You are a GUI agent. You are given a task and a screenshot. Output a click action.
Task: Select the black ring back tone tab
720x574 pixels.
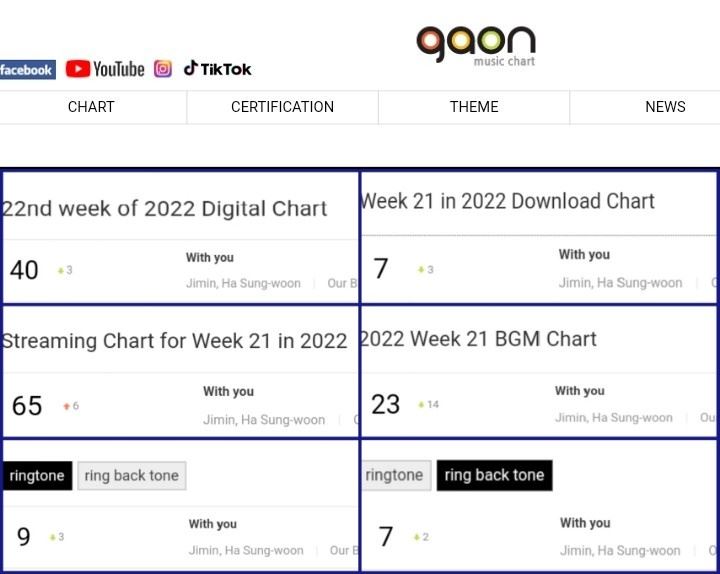coord(495,475)
